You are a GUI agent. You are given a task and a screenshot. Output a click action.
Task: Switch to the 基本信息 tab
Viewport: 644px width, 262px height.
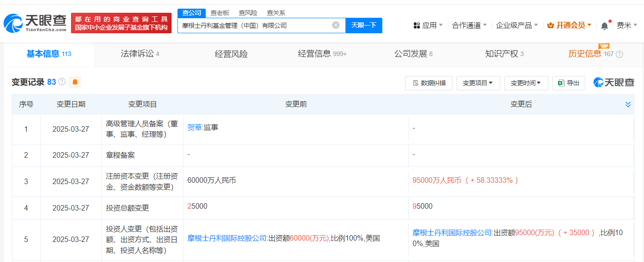click(x=49, y=54)
